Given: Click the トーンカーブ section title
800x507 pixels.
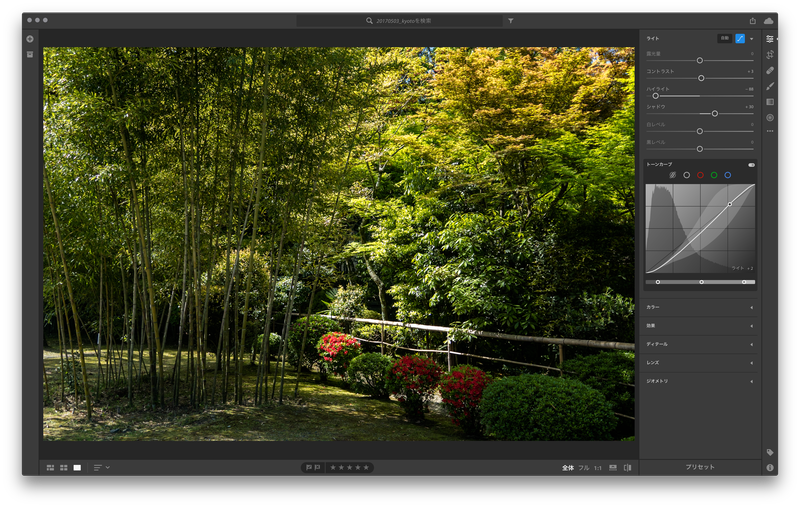Looking at the screenshot, I should (x=659, y=164).
